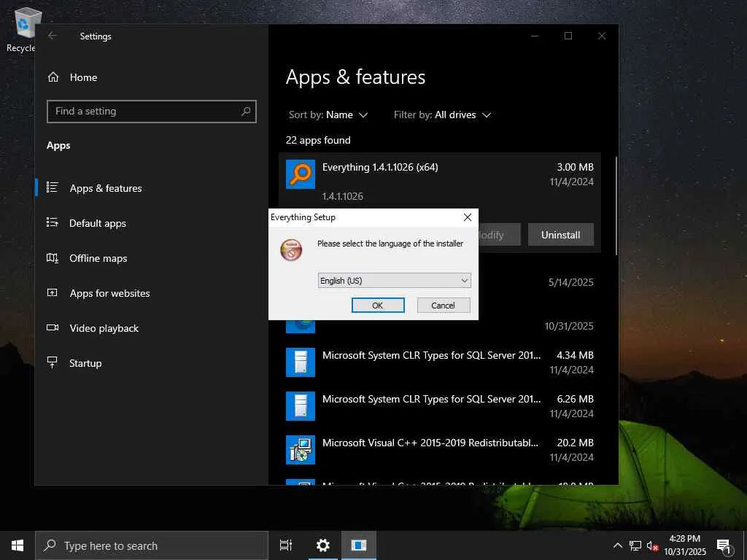Open Apps & features page
The height and width of the screenshot is (560, 747).
coord(106,188)
